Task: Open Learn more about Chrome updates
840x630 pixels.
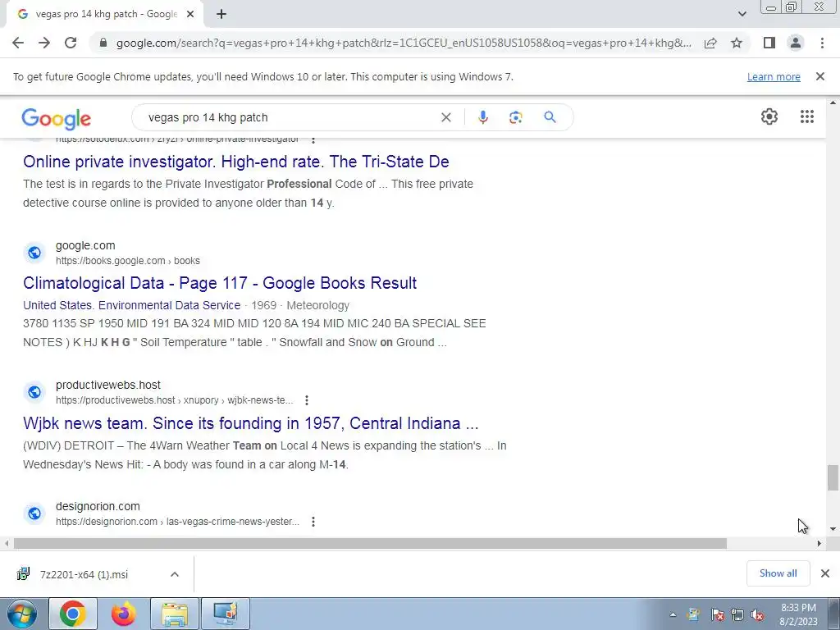Action: (774, 76)
